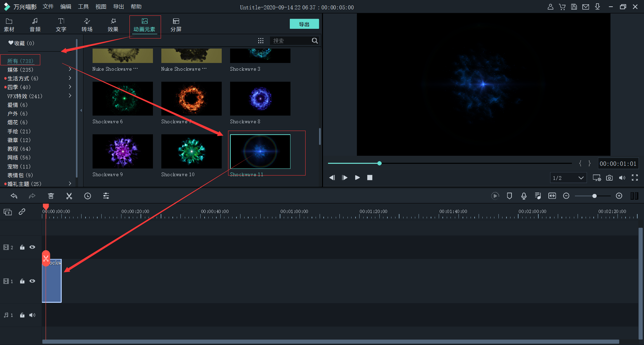
Task: Delete selected clip with trash icon
Action: tap(51, 196)
